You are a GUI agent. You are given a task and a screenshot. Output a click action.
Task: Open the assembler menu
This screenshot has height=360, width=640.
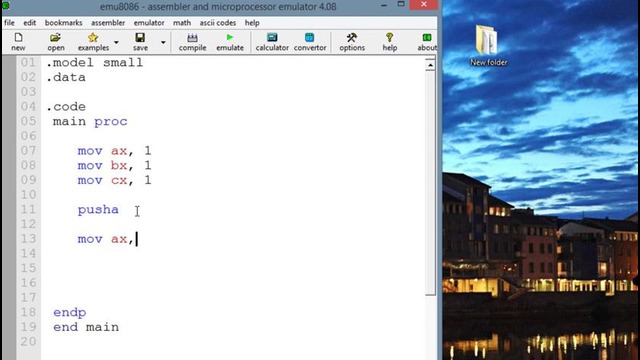tap(108, 23)
